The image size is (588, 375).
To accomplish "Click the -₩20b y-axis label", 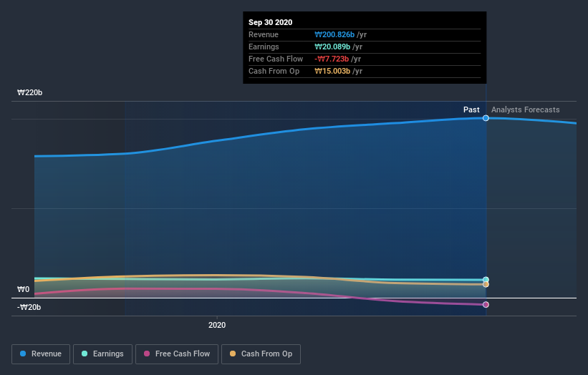I will coord(29,307).
